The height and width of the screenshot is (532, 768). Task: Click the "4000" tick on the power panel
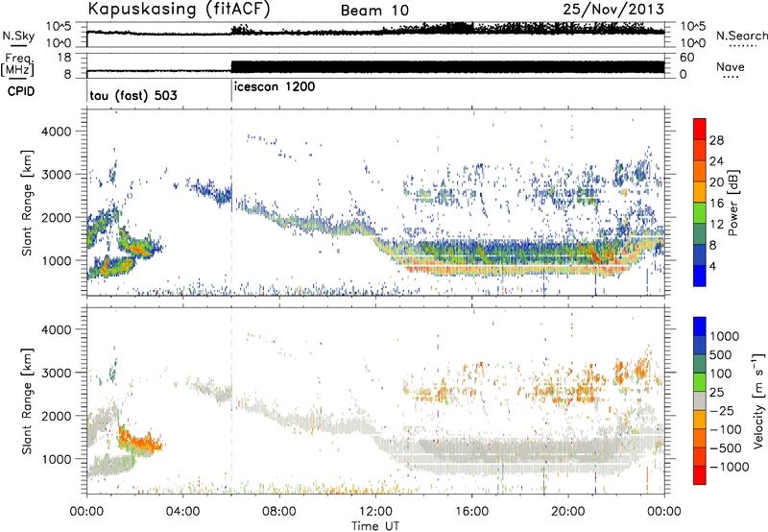click(x=56, y=132)
